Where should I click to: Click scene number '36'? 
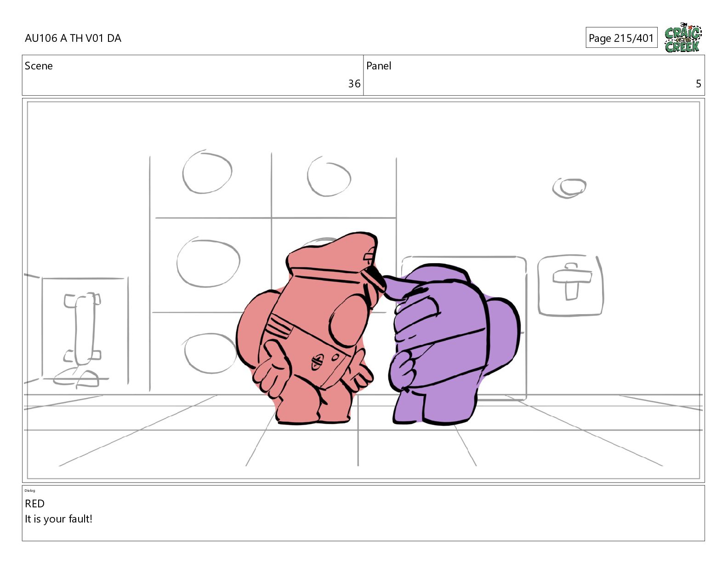(354, 84)
